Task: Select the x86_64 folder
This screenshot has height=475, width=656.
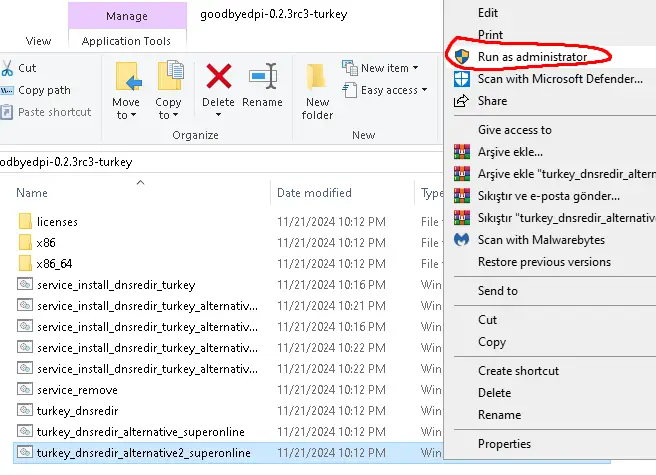Action: [x=55, y=263]
